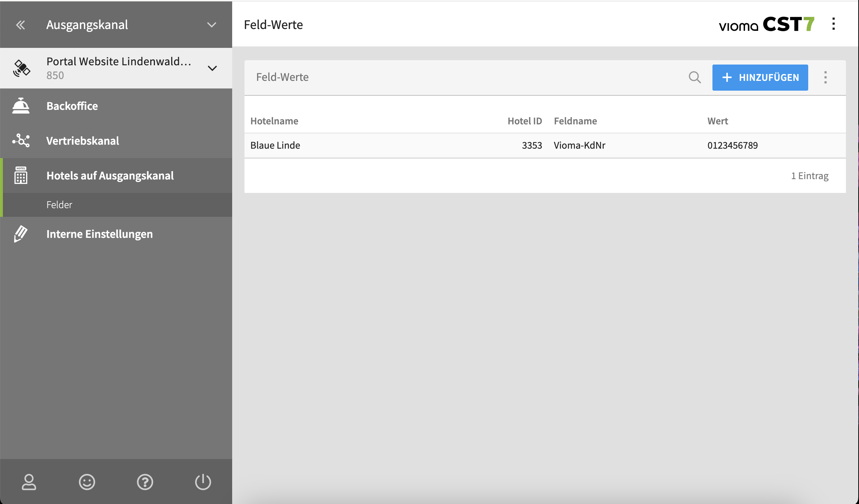Sort by Feldname column header
The width and height of the screenshot is (859, 504).
pyautogui.click(x=575, y=121)
